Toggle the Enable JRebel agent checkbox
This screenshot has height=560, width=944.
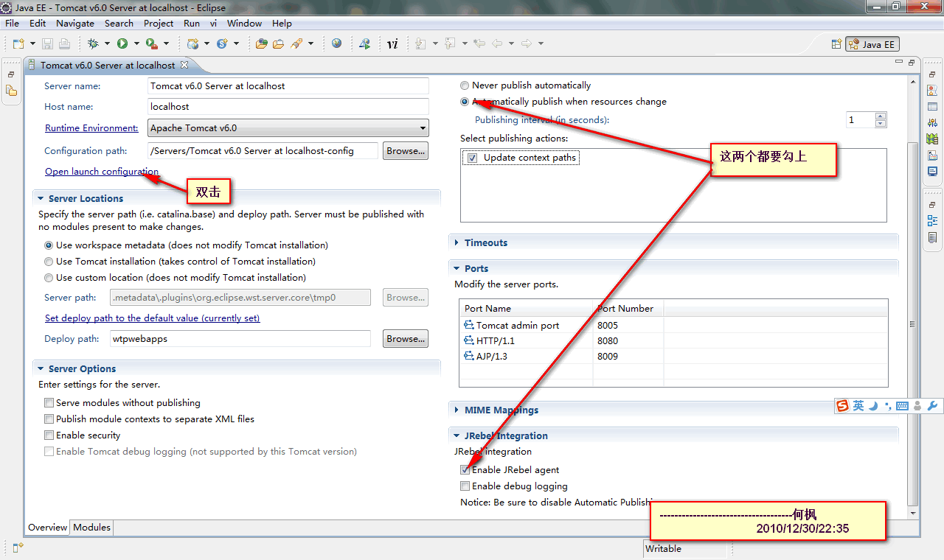(x=465, y=470)
